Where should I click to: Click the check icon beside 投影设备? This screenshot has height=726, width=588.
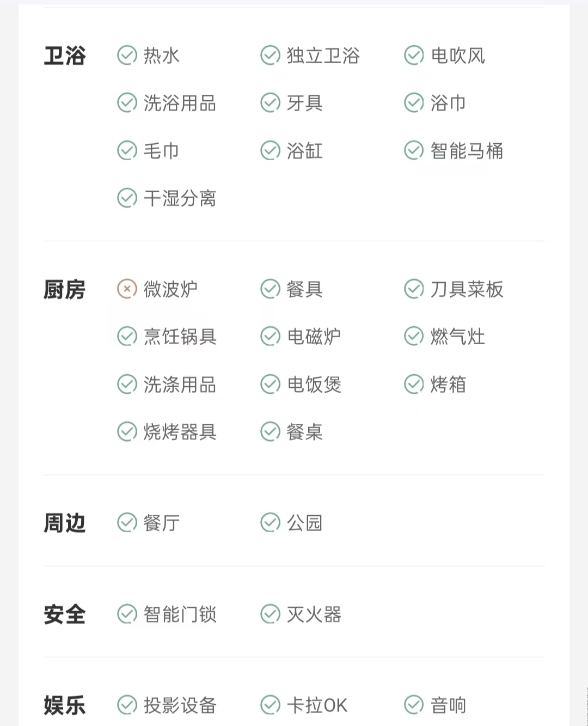[127, 705]
